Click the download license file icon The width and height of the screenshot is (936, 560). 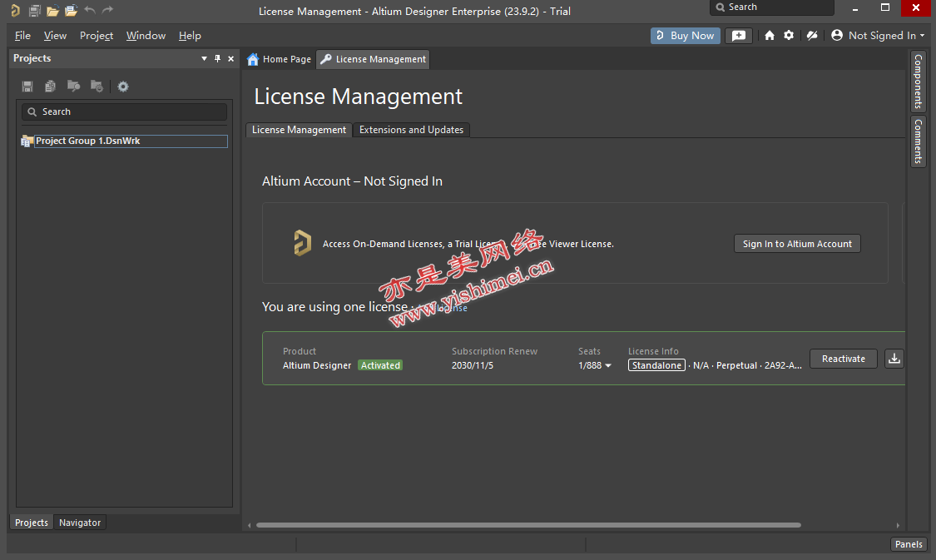894,359
